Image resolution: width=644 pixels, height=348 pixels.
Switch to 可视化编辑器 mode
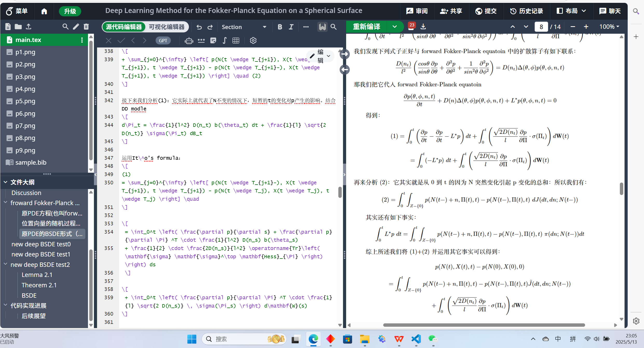click(167, 27)
